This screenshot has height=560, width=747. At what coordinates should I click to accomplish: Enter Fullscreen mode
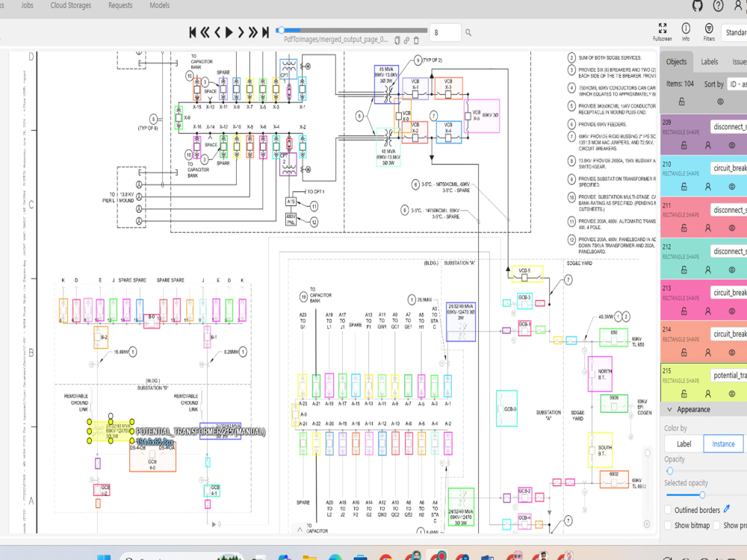coord(662,31)
